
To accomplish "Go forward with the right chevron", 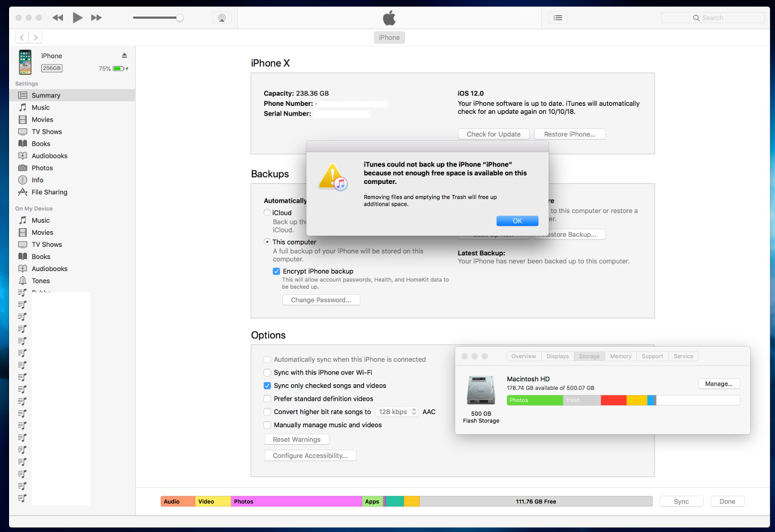I will (36, 38).
